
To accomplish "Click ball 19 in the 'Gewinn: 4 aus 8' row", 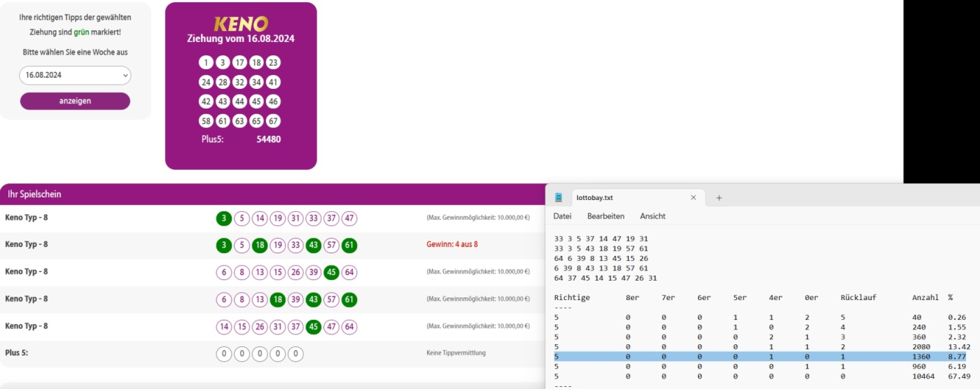I will [x=278, y=246].
